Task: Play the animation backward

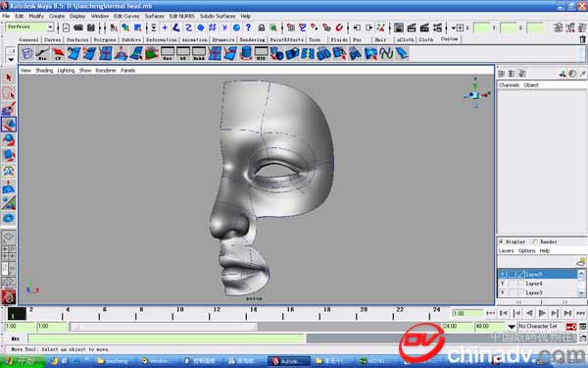Action: coord(529,313)
